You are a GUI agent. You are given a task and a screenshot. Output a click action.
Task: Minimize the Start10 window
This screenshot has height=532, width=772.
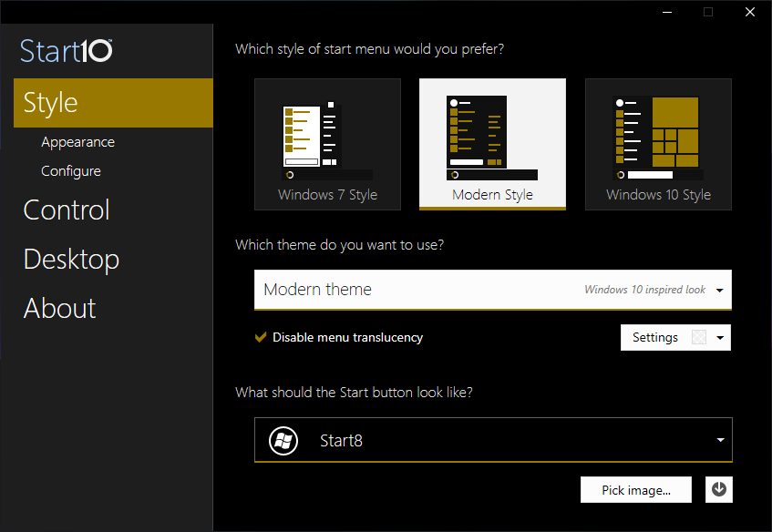667,12
